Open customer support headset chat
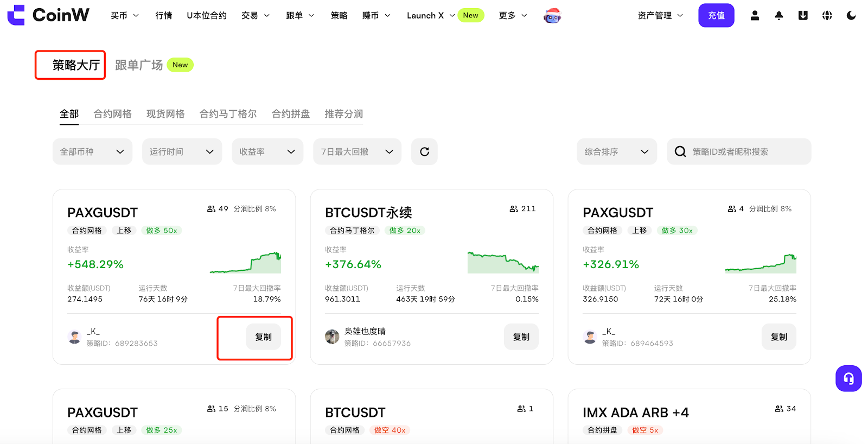Viewport: 868px width, 444px height. (x=848, y=378)
